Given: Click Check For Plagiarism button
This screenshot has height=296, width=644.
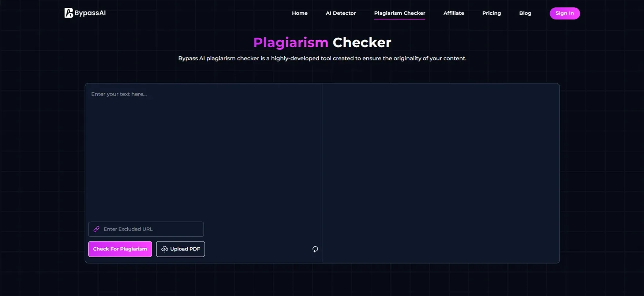Looking at the screenshot, I should (120, 249).
